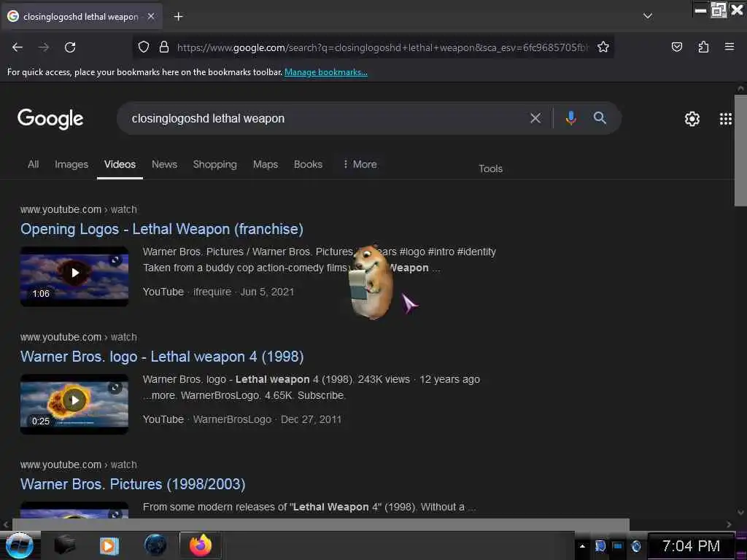
Task: Open the Manage bookmarks link
Action: tap(326, 72)
